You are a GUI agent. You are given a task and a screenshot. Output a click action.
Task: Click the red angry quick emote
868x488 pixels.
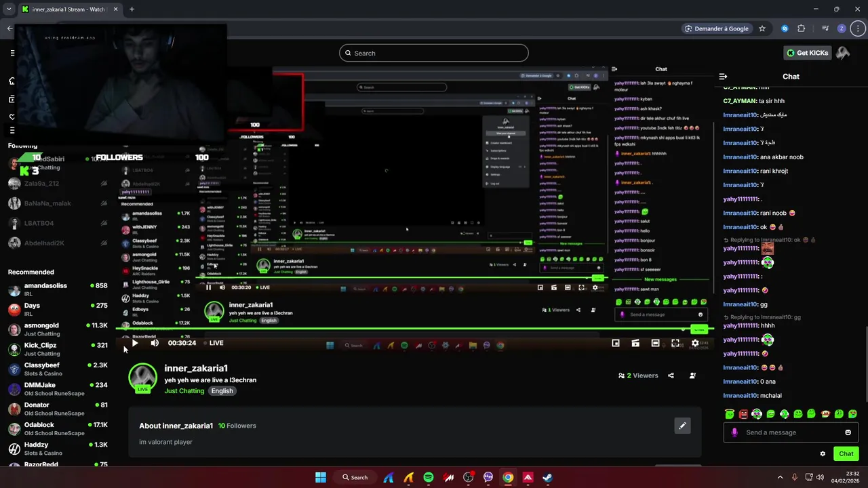743,413
